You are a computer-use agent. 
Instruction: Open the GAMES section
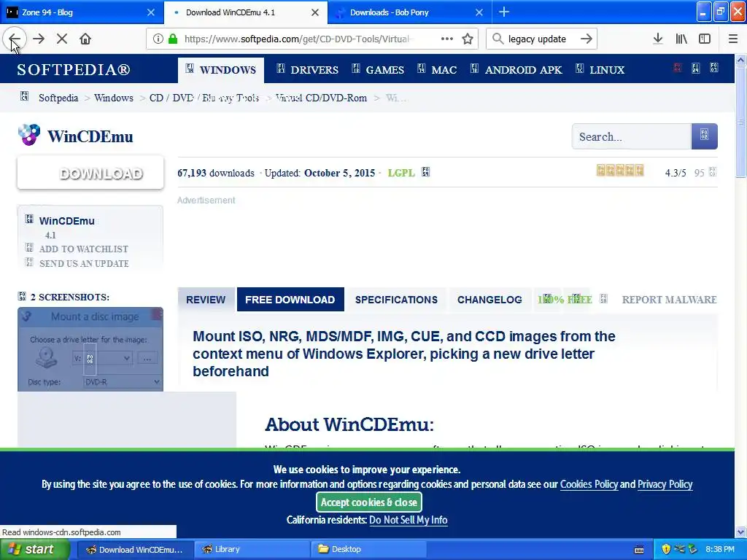coord(378,70)
